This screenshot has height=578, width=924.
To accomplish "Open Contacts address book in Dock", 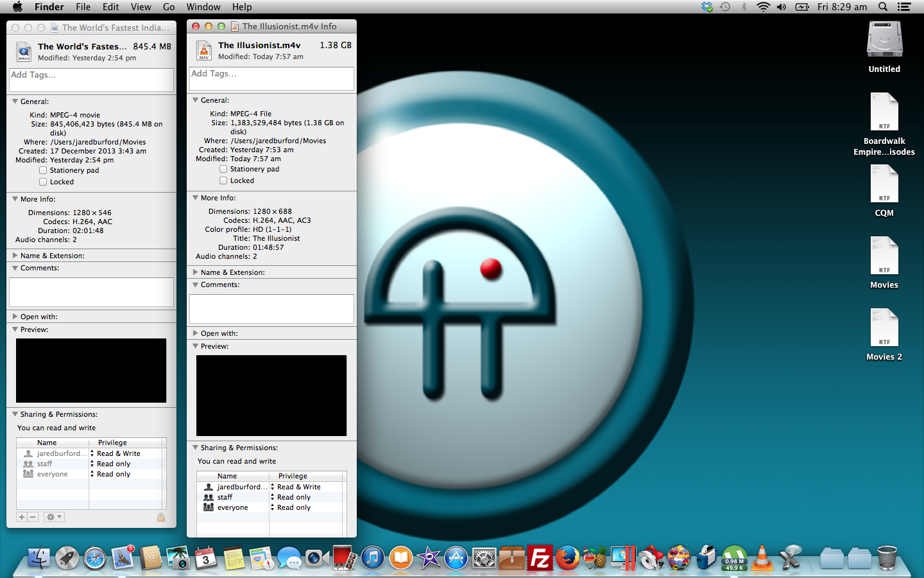I will pos(150,557).
